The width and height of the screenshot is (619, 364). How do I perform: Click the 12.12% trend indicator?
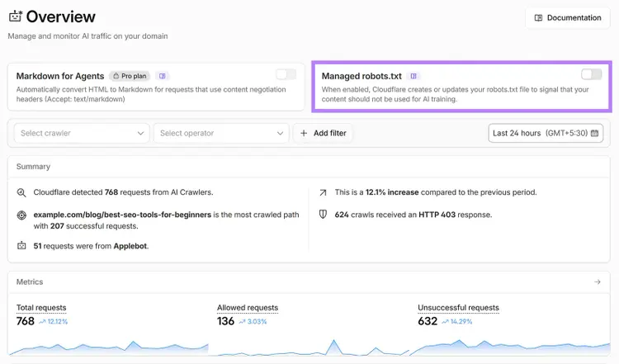(54, 322)
